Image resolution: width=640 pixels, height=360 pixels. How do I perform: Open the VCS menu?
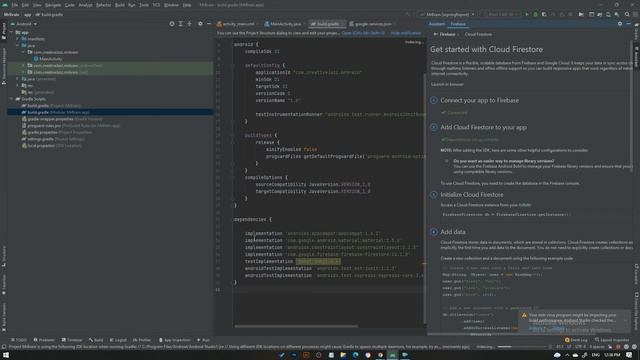click(x=156, y=5)
